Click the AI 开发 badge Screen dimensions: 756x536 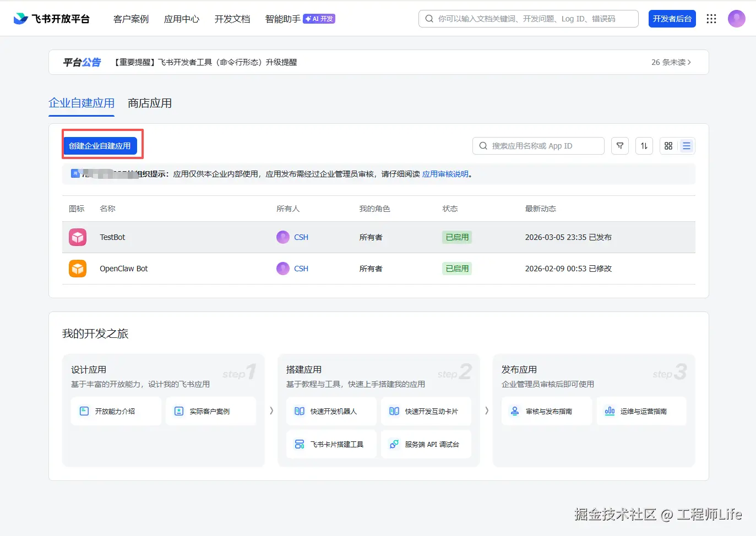point(319,19)
